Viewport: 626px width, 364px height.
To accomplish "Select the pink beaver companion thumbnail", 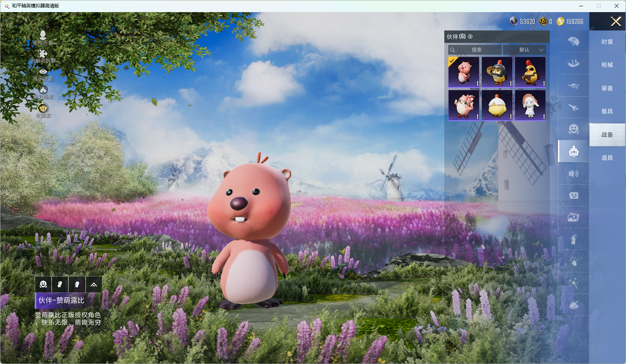I will point(464,72).
